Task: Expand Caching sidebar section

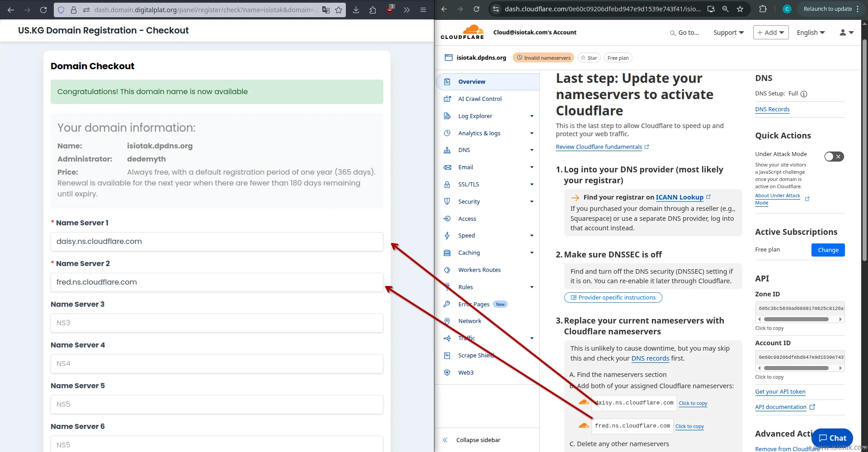Action: click(x=532, y=253)
